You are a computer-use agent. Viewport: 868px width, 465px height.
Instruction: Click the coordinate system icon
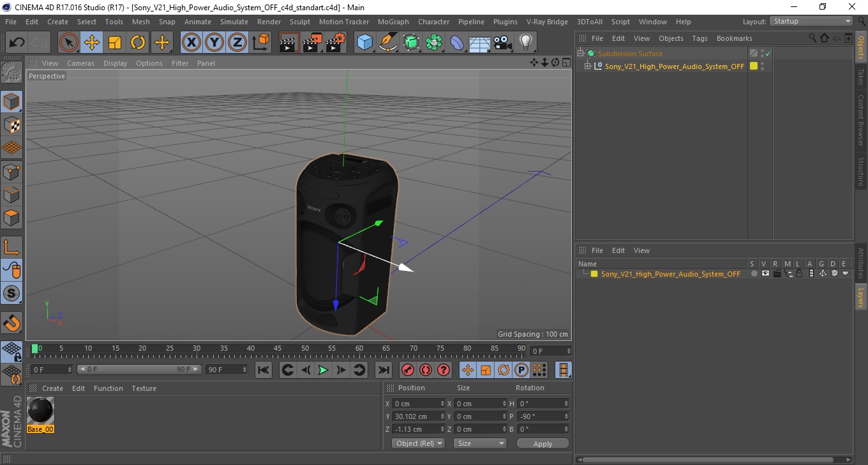point(260,43)
